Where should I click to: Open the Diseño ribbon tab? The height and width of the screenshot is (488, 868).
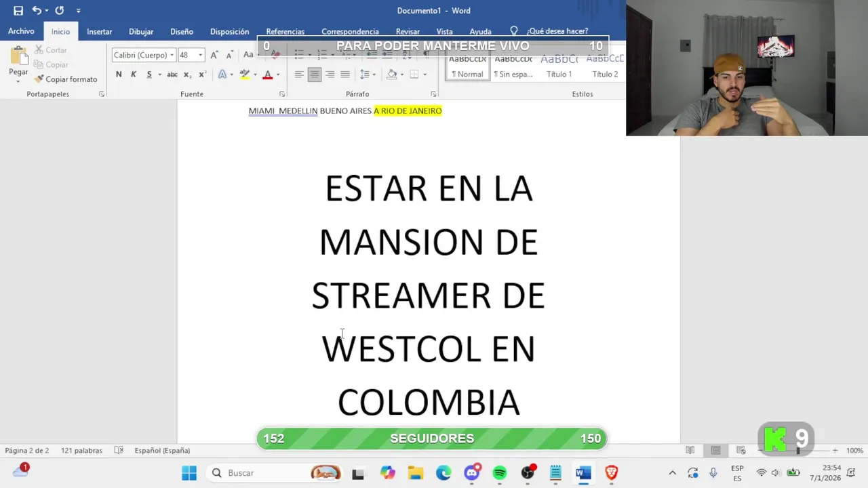[x=182, y=31]
